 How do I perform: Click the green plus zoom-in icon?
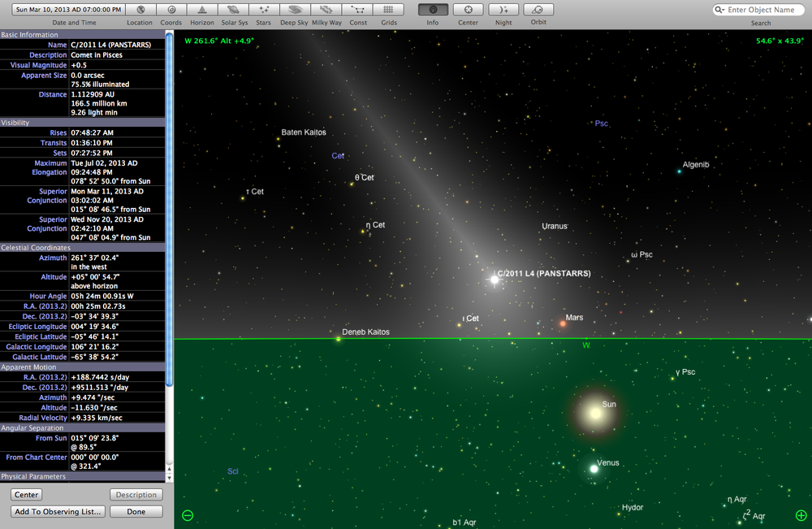pos(800,514)
